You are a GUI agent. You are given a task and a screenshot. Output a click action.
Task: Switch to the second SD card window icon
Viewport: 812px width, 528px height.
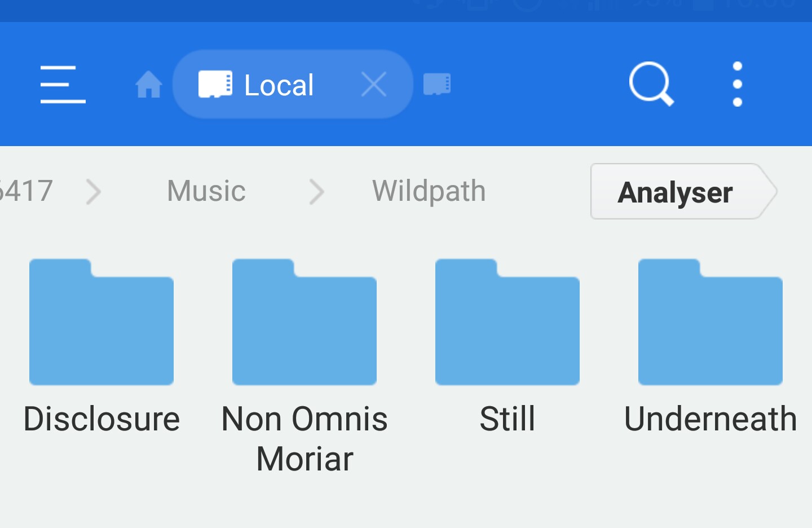click(x=437, y=85)
